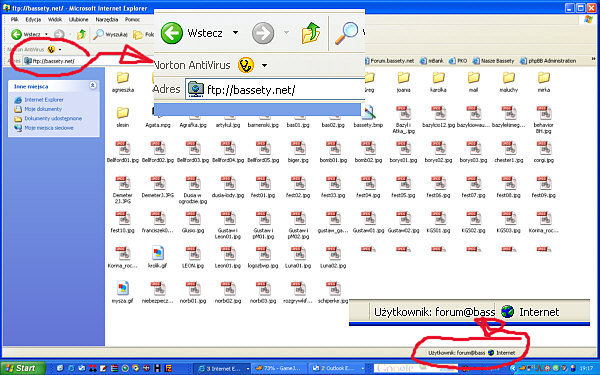The image size is (600, 375).
Task: Collapse the Inne miejsca panel
Action: 93,85
